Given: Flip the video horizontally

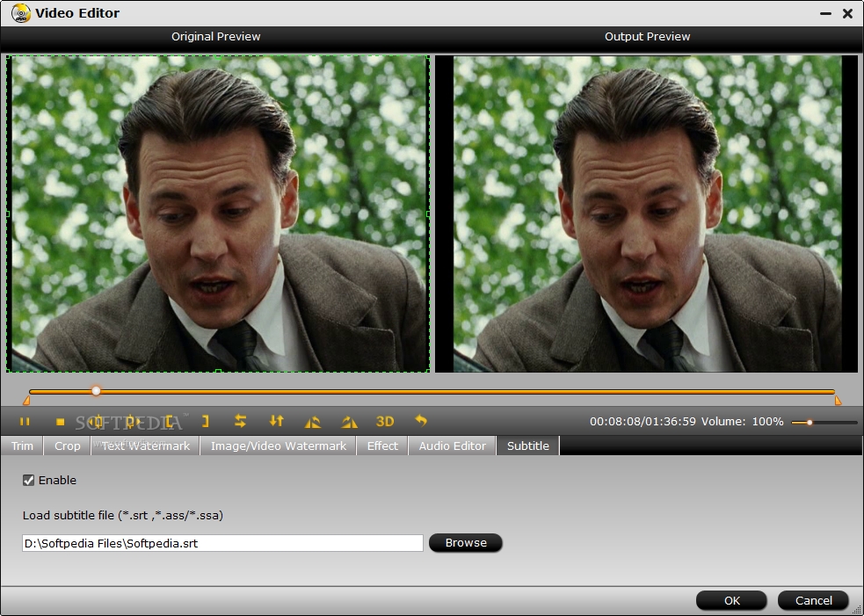Looking at the screenshot, I should (240, 421).
